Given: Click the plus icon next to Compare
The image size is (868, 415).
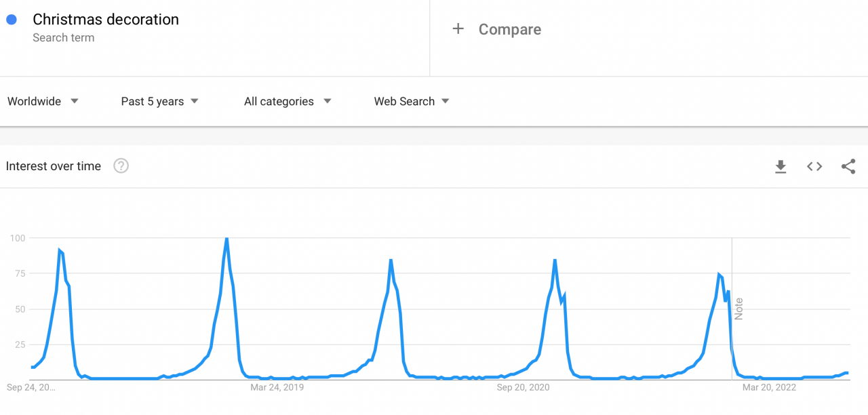Looking at the screenshot, I should coord(458,29).
